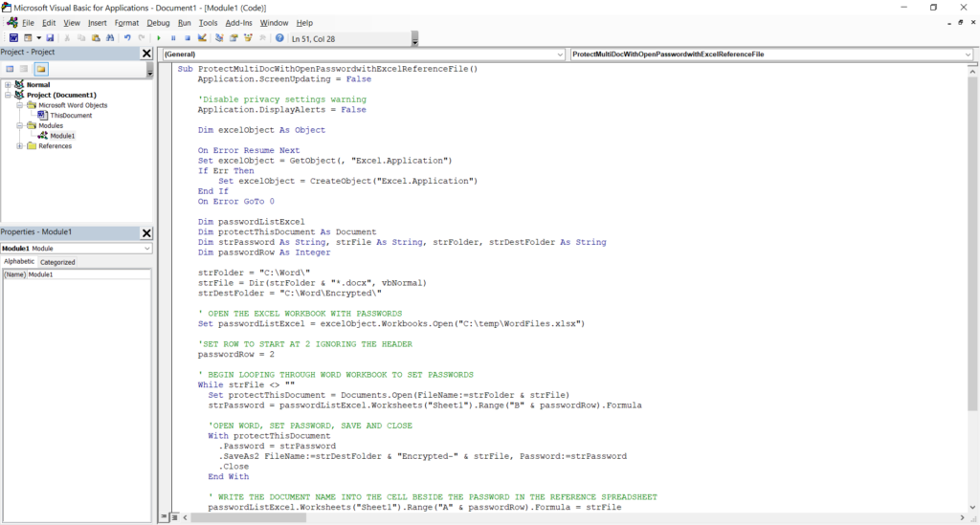This screenshot has height=525, width=980.
Task: Close the Properties - Module1 panel
Action: click(x=146, y=232)
